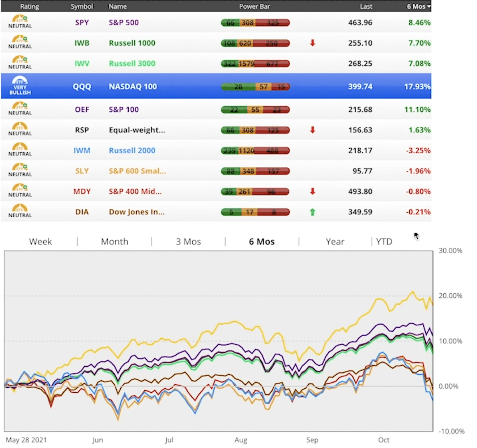Image resolution: width=477 pixels, height=448 pixels.
Task: Click the DIA neutral rating icon
Action: click(20, 210)
